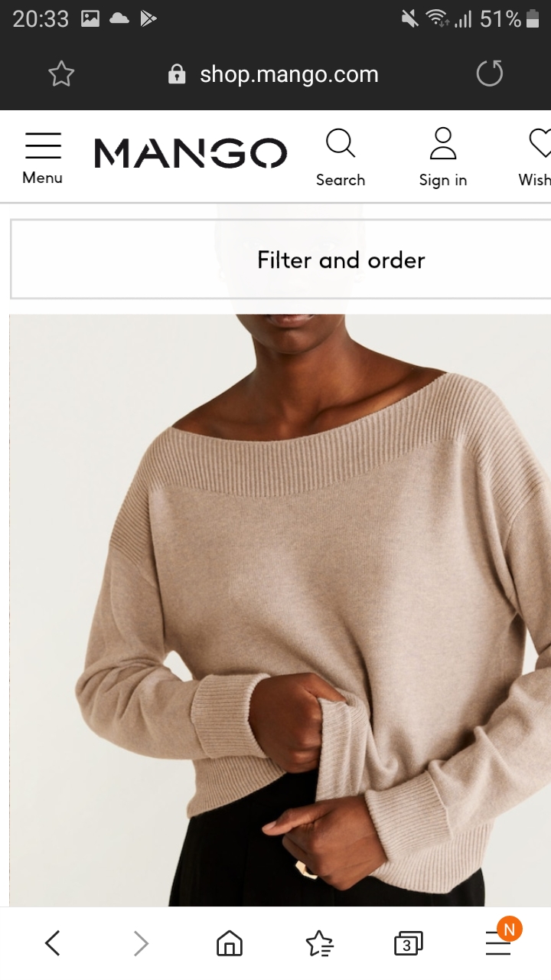Go to browser home page icon
551x980 pixels.
(x=229, y=943)
